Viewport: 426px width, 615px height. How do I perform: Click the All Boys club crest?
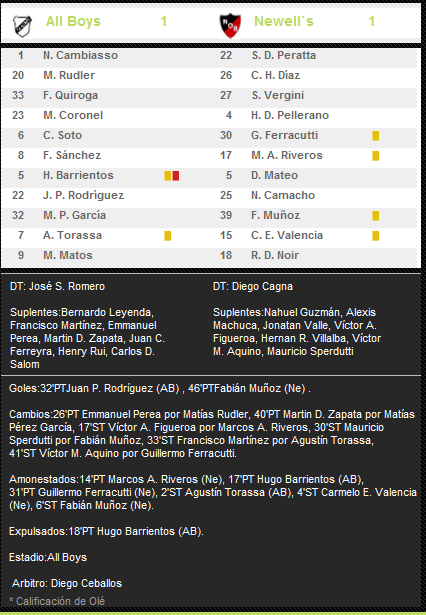point(22,26)
